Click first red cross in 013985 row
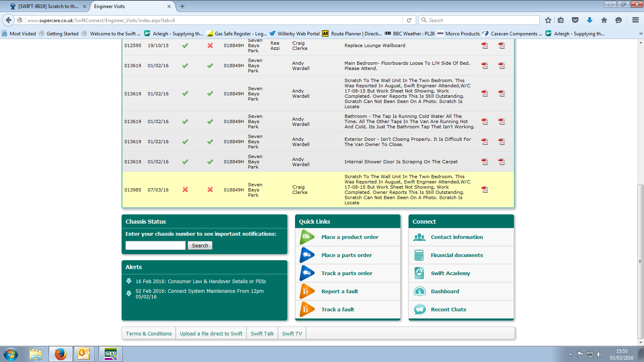The image size is (644, 362). (x=185, y=189)
